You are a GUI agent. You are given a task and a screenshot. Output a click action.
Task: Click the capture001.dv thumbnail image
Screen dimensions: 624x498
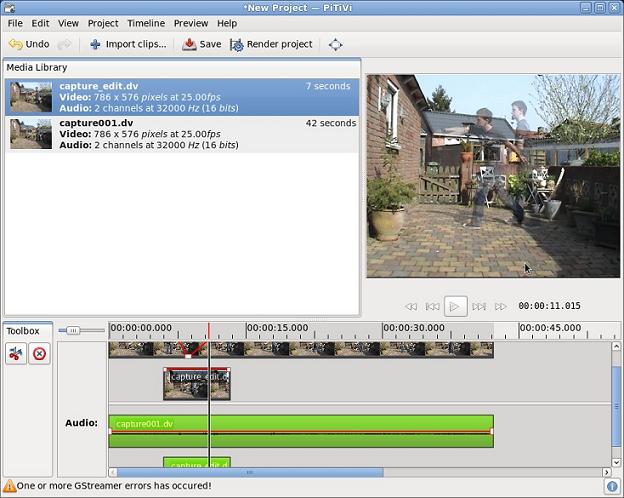click(31, 134)
